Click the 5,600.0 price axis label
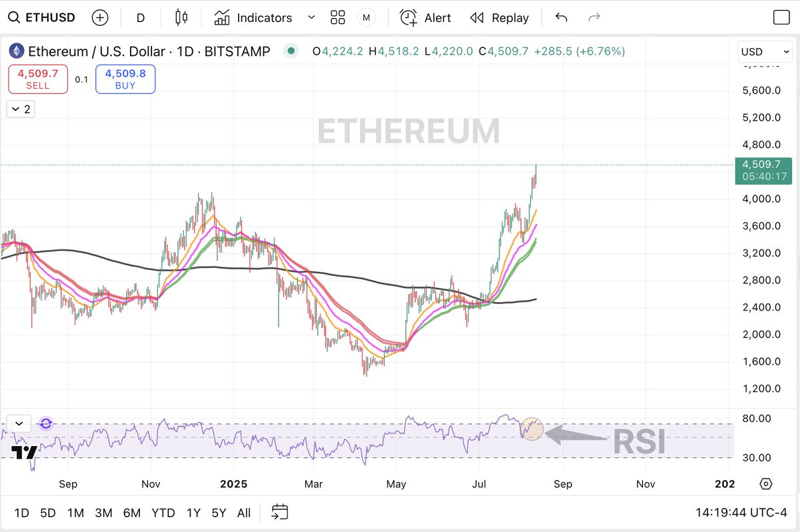The image size is (800, 532). click(x=761, y=90)
